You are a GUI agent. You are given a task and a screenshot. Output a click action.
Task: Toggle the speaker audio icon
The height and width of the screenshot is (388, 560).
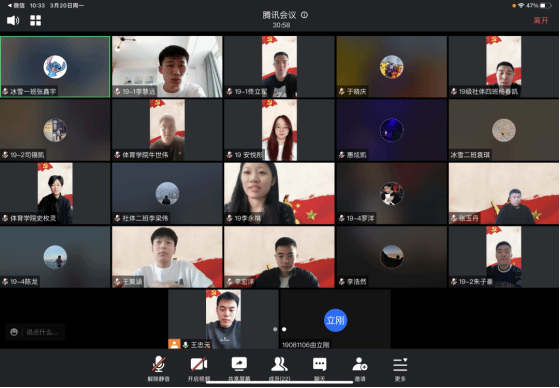tap(13, 20)
